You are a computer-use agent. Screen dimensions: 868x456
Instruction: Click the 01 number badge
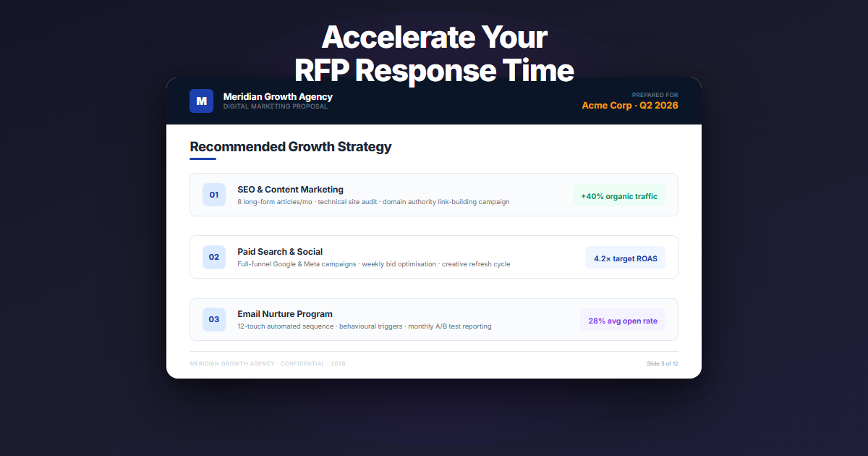(x=214, y=195)
